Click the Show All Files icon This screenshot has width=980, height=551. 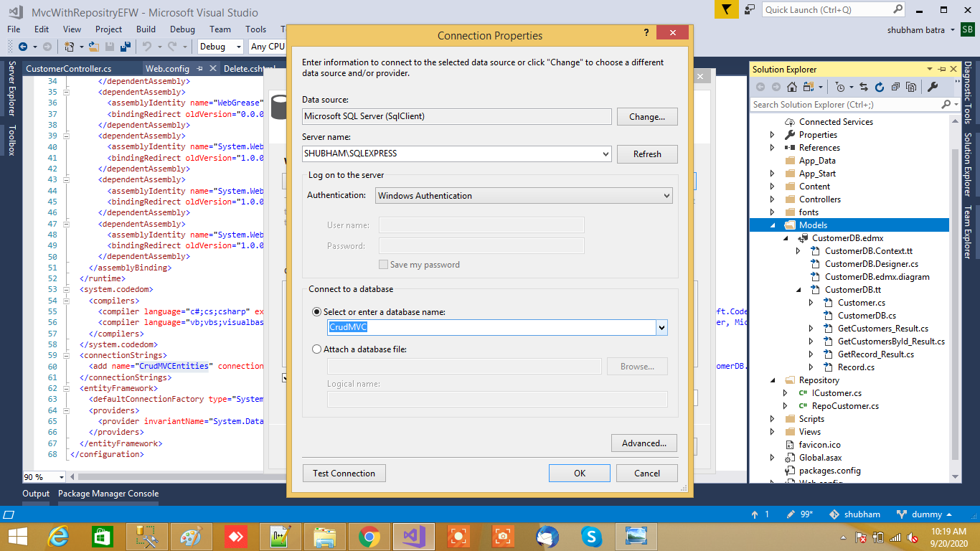pos(911,87)
